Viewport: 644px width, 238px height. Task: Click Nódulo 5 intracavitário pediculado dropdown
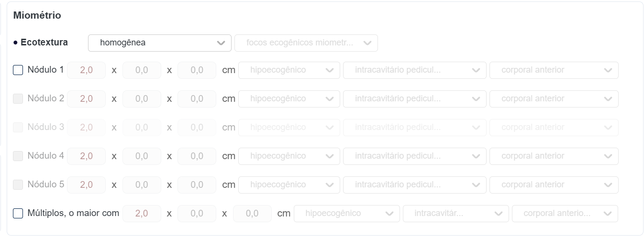(x=414, y=185)
